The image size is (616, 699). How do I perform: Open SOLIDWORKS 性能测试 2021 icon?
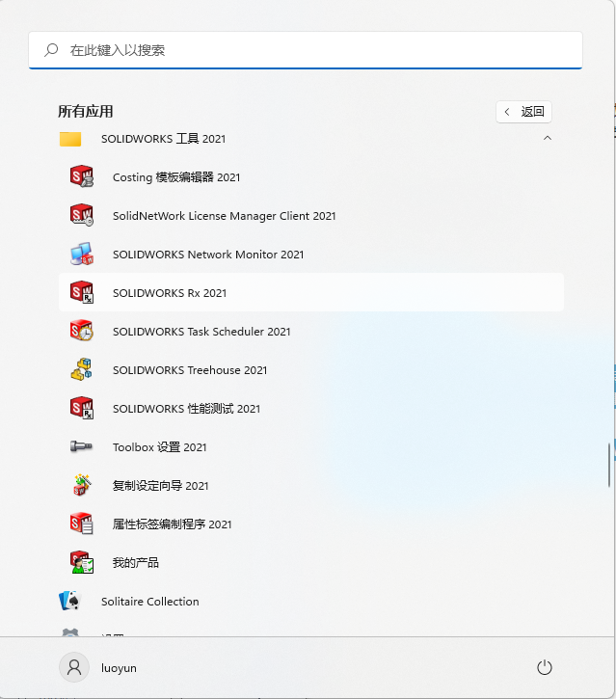(82, 409)
